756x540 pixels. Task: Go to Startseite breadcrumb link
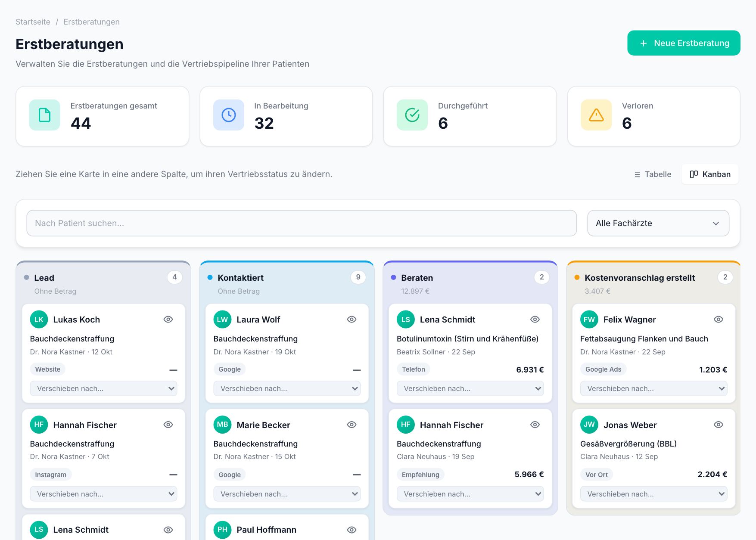pos(33,22)
